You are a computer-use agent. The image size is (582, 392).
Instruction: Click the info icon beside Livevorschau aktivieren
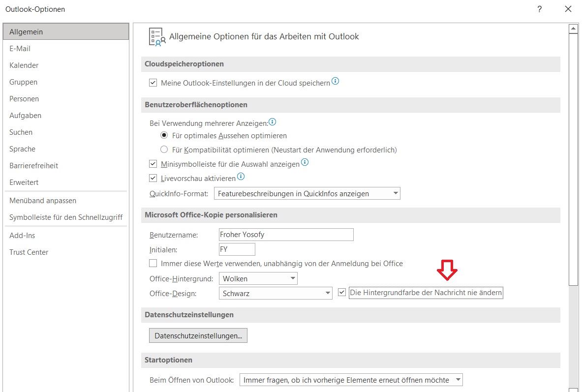[241, 177]
